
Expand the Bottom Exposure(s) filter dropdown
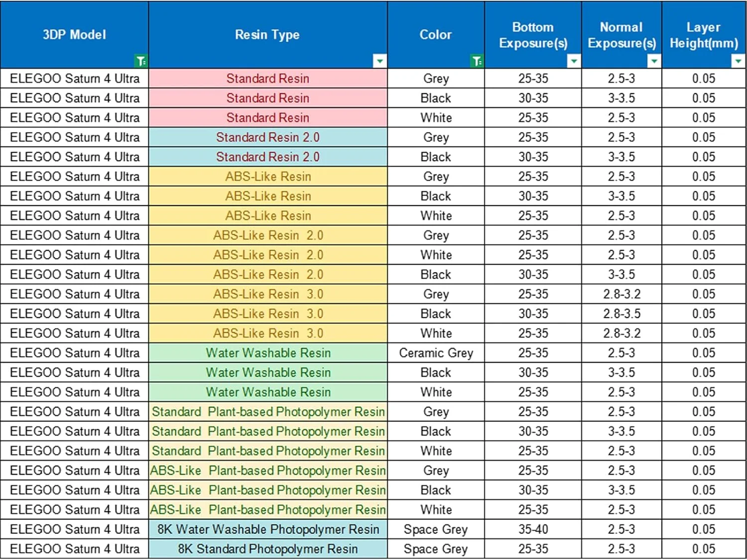coord(574,61)
